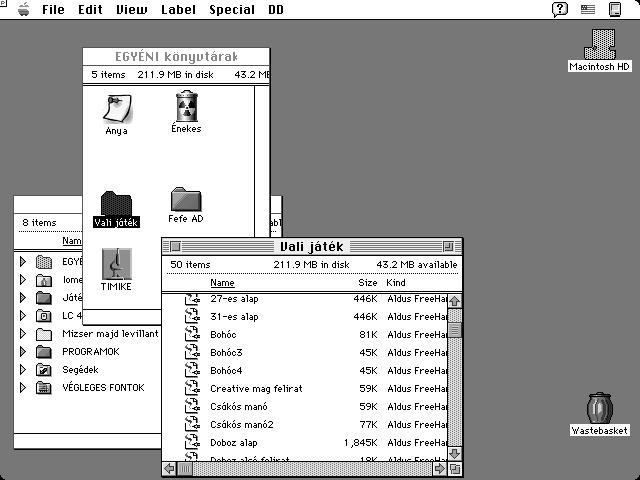Click the Segédek folder icon
The image size is (640, 480).
44,370
